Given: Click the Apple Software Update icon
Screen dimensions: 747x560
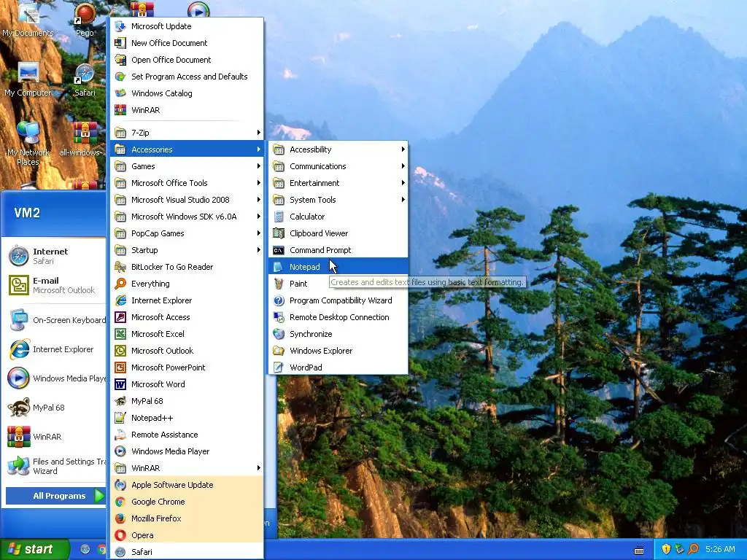Looking at the screenshot, I should [x=120, y=485].
